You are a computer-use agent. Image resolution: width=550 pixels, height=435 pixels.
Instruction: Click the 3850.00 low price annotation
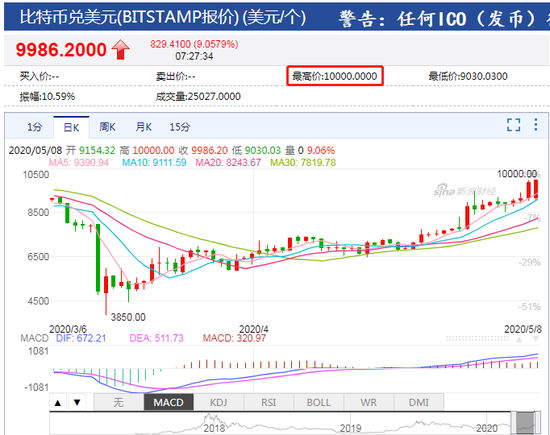(x=128, y=317)
